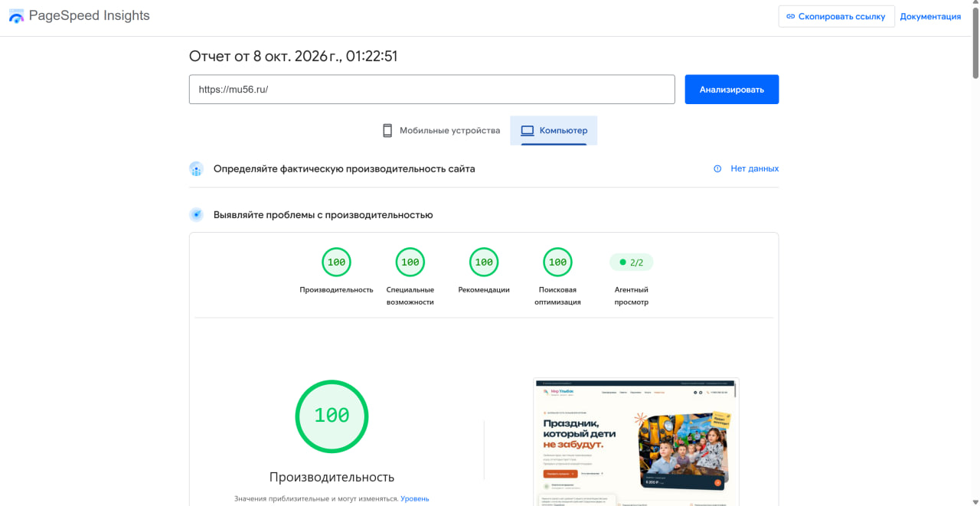The width and height of the screenshot is (980, 506).
Task: Jump to the Поисковая оптимизация score gauge
Action: [557, 263]
